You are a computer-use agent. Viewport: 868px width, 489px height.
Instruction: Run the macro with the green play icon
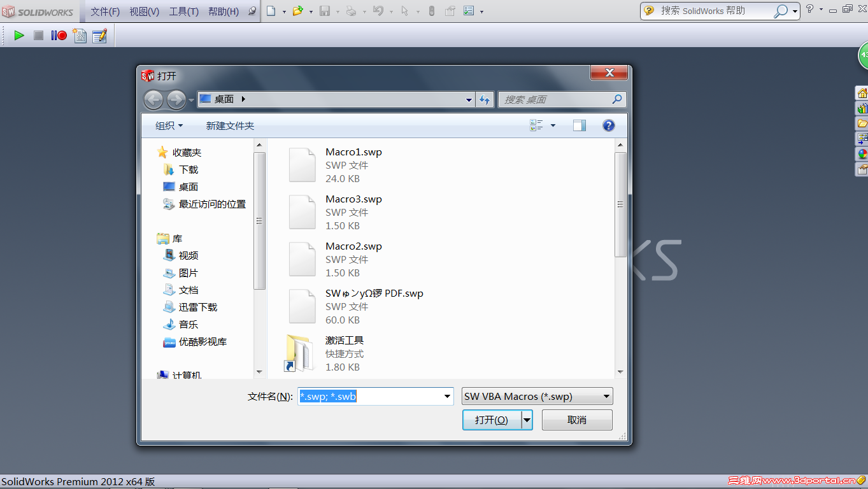[x=18, y=36]
